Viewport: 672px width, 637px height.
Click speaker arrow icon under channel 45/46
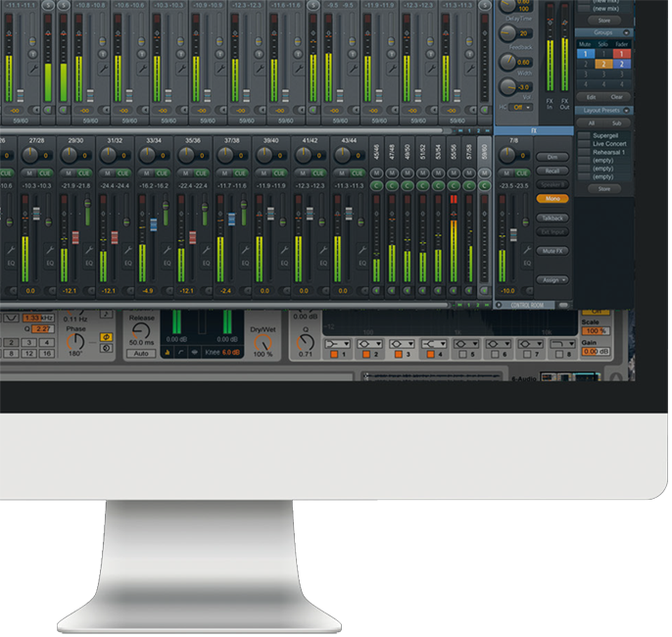tap(376, 291)
